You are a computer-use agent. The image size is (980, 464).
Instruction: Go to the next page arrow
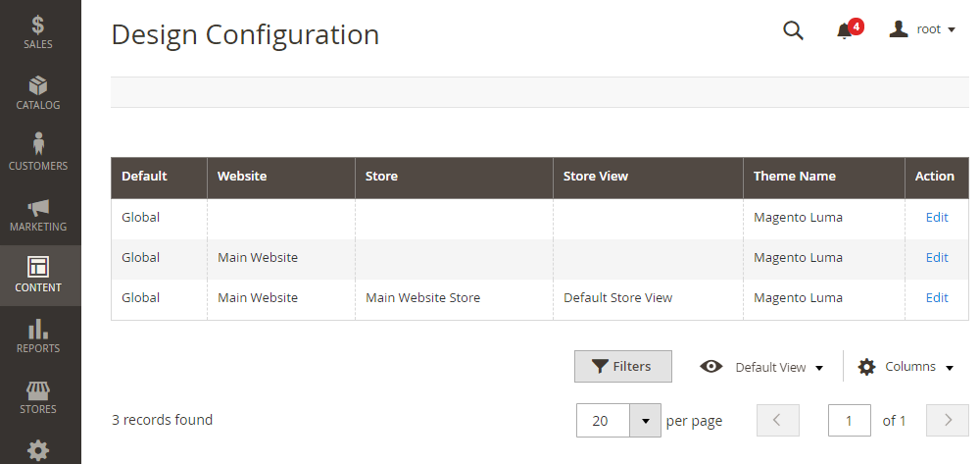(948, 420)
